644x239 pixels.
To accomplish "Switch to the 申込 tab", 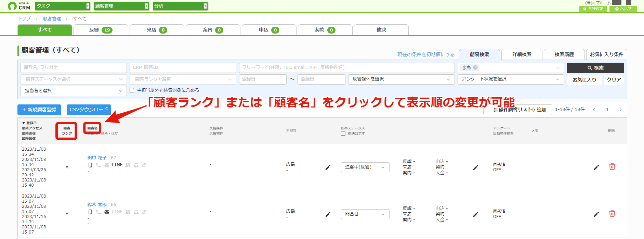I will [x=269, y=30].
